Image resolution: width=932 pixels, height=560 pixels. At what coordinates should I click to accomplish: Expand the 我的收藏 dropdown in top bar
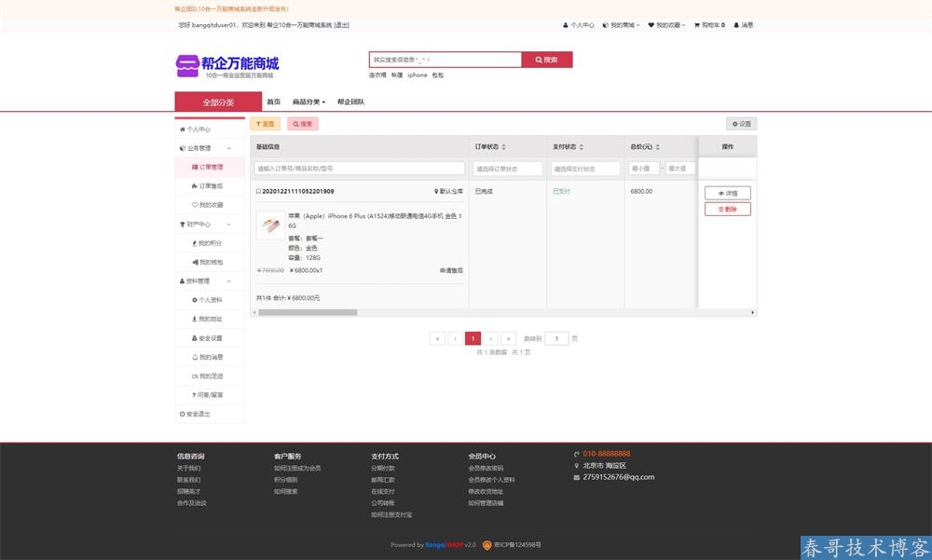(x=666, y=25)
